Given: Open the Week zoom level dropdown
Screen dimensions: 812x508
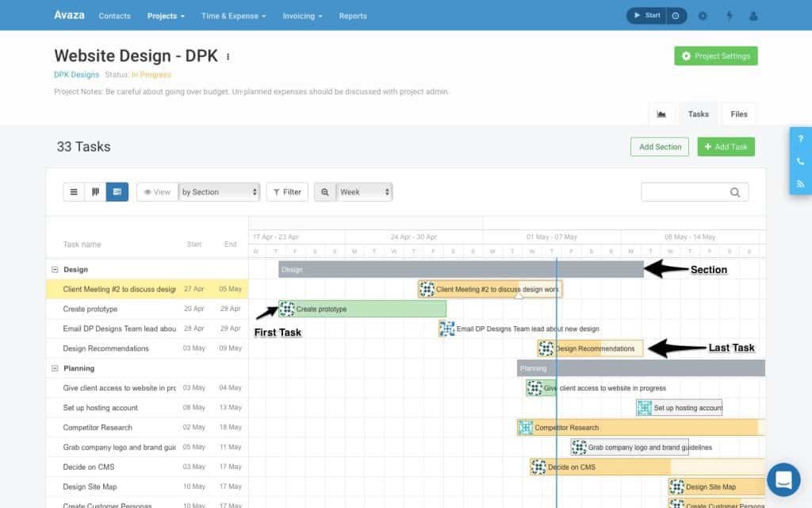Looking at the screenshot, I should coord(362,191).
